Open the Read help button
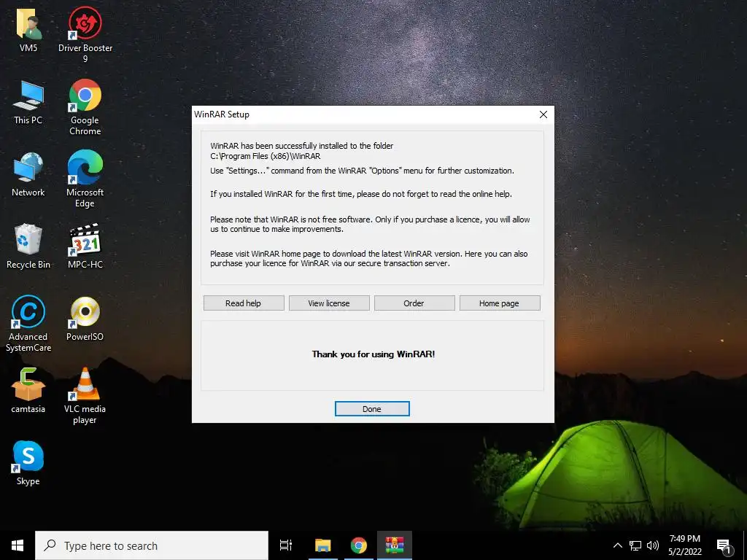Viewport: 747px width, 560px height. tap(244, 303)
